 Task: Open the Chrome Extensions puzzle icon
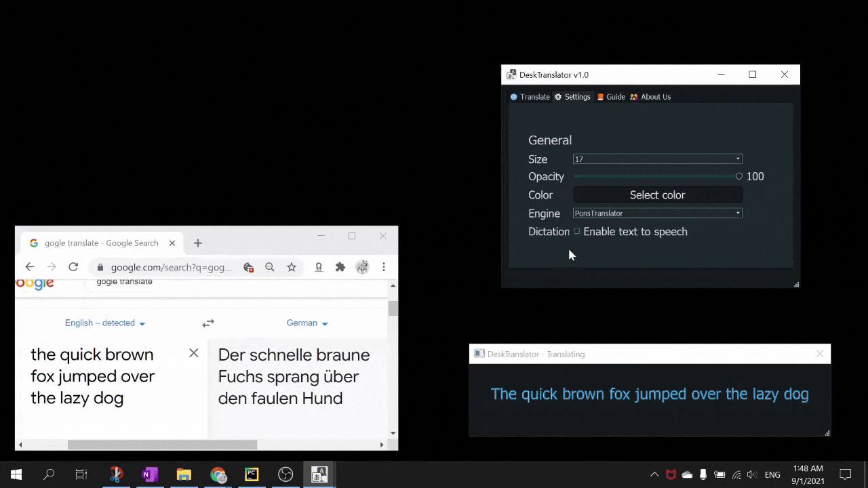click(340, 268)
